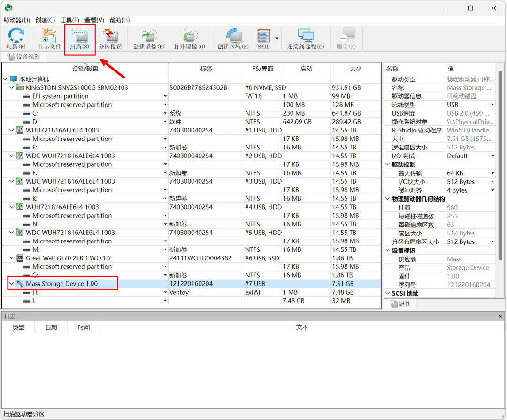Sort by the Device/Disk (设备/磁盘) column header

click(x=85, y=69)
